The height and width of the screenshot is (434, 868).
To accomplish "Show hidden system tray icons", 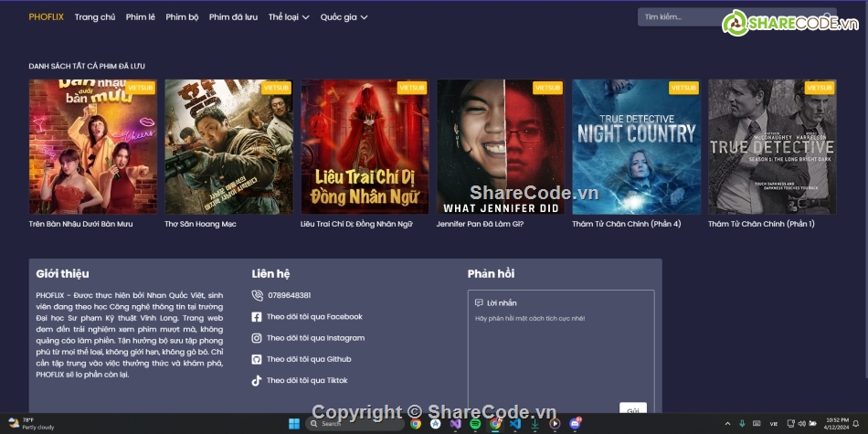I will [x=727, y=423].
